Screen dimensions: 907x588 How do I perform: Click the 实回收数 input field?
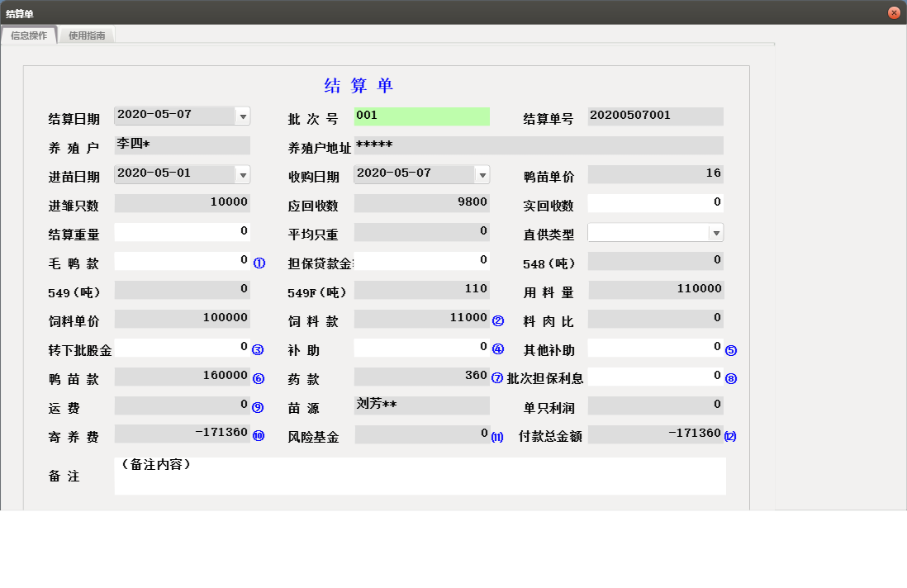pyautogui.click(x=655, y=203)
